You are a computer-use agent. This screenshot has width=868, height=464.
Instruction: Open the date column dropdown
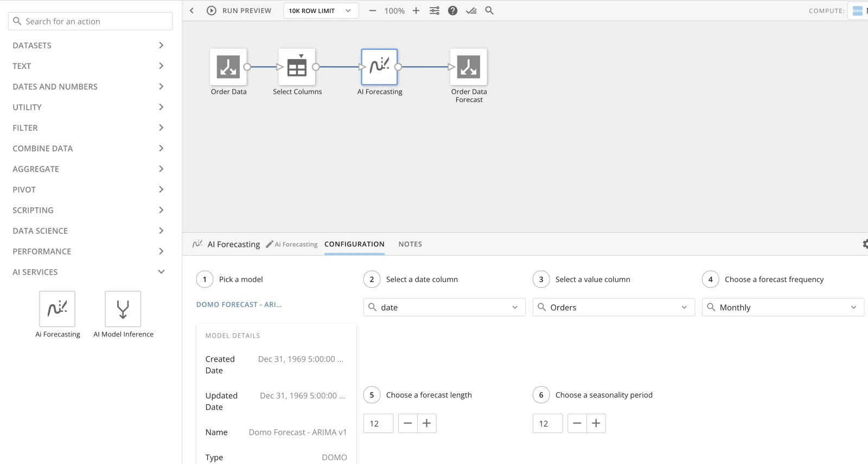444,307
